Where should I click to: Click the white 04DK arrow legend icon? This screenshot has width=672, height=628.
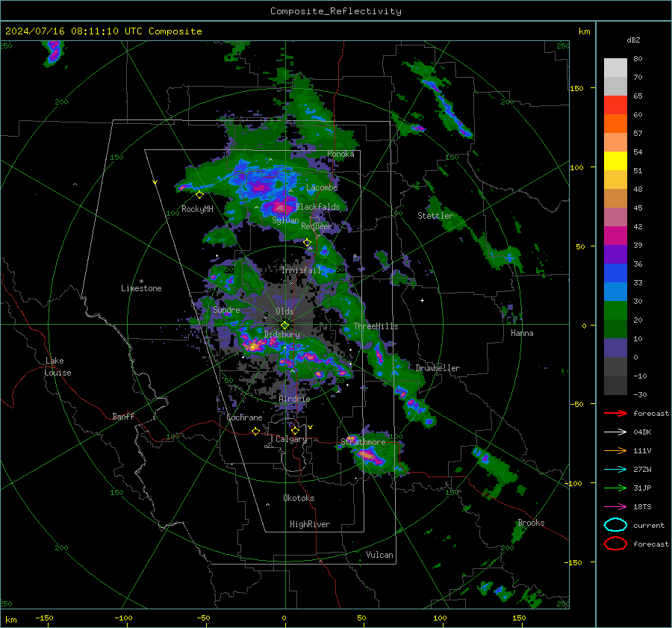(615, 432)
